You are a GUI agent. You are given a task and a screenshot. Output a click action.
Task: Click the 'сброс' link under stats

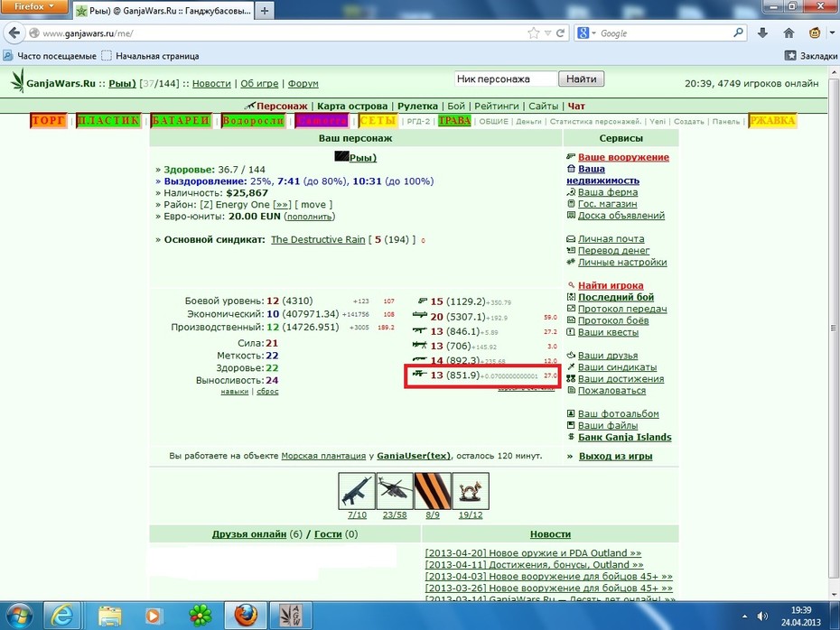(267, 392)
